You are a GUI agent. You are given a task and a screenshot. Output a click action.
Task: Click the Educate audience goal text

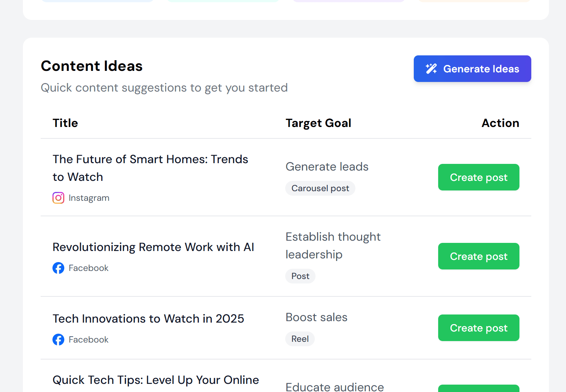point(334,386)
